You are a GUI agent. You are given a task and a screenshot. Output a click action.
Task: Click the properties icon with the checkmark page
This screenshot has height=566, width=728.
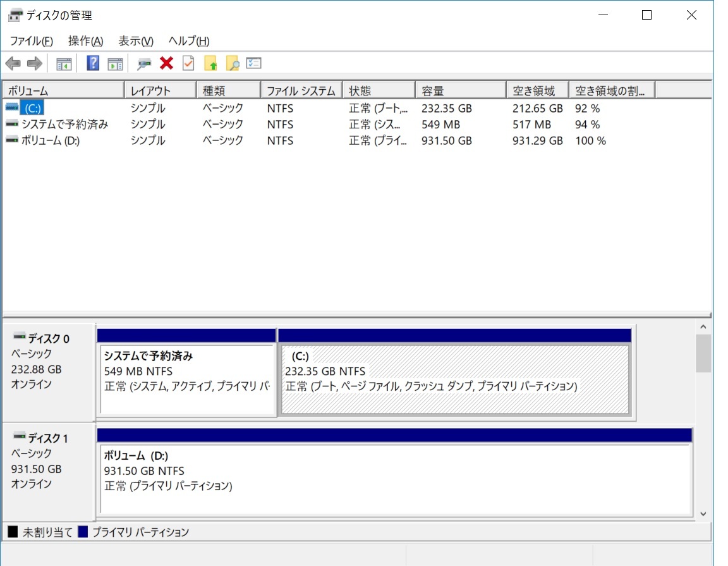pyautogui.click(x=188, y=63)
